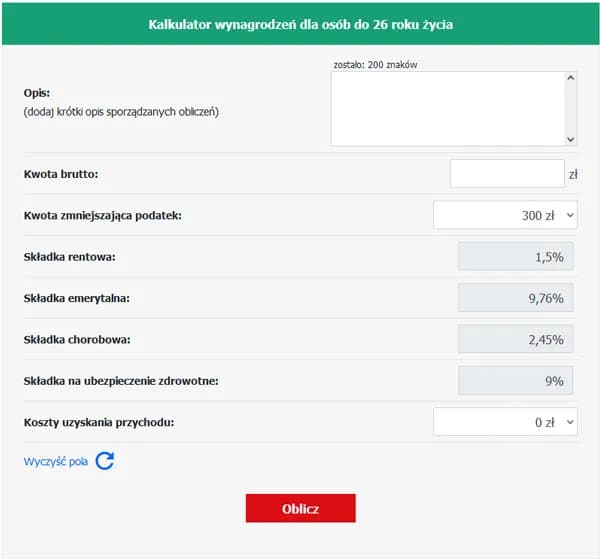Select the Składka rentowa 1,5% field
The width and height of the screenshot is (600, 559).
point(515,257)
